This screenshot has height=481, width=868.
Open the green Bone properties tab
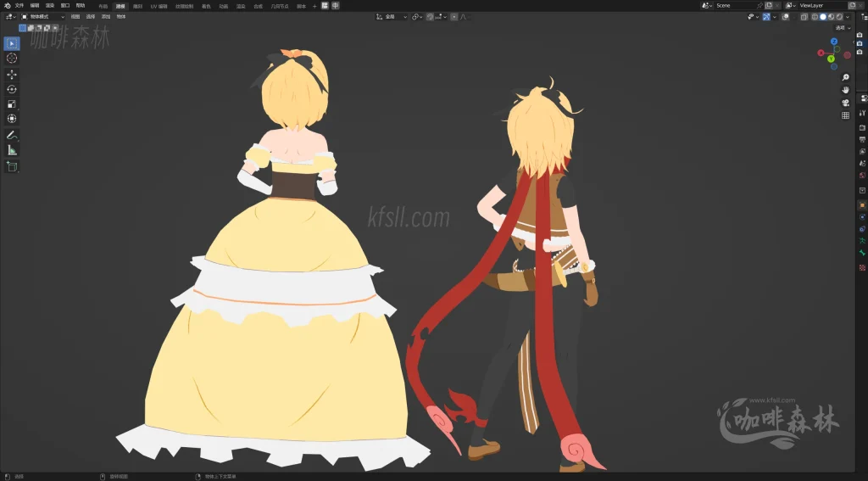pos(862,254)
